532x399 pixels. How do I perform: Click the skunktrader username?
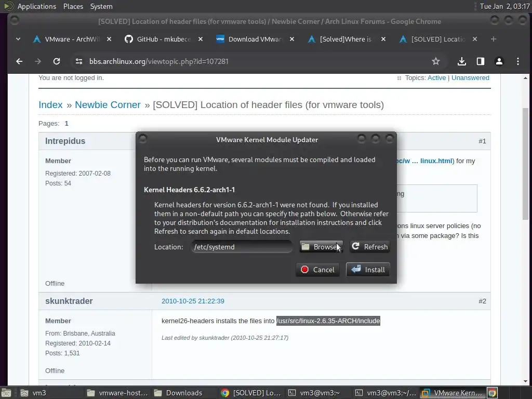[69, 301]
